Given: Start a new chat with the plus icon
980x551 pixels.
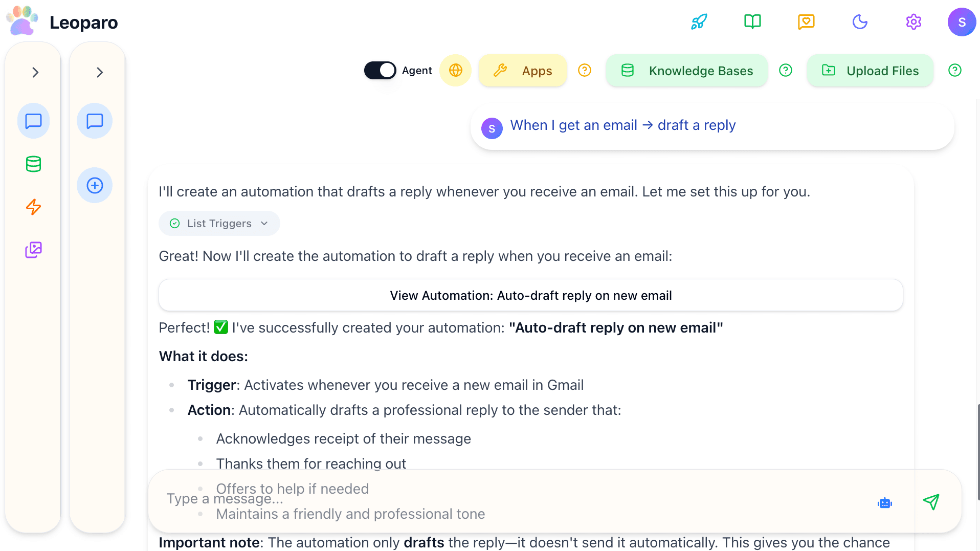Looking at the screenshot, I should (94, 185).
